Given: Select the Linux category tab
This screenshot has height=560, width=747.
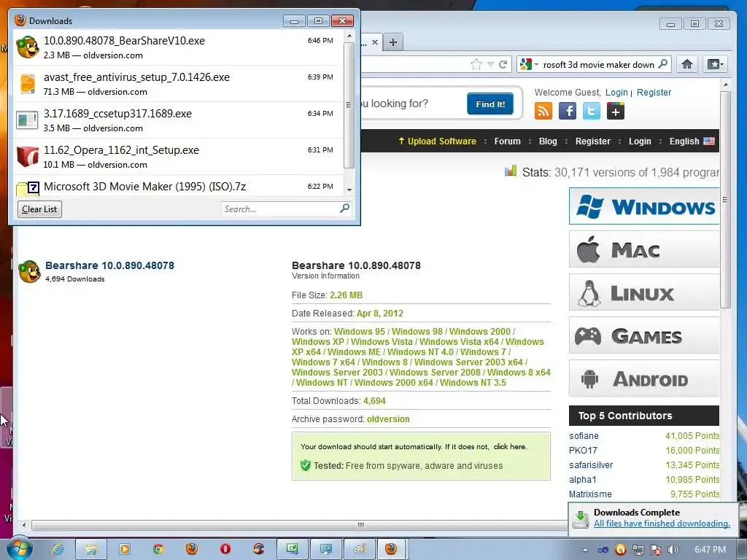Looking at the screenshot, I should tap(644, 292).
